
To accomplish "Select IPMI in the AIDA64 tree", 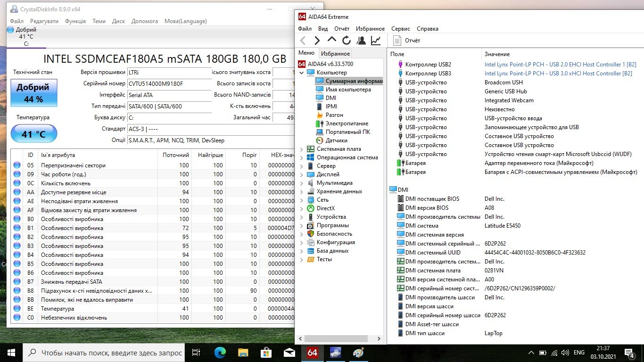I will (331, 107).
